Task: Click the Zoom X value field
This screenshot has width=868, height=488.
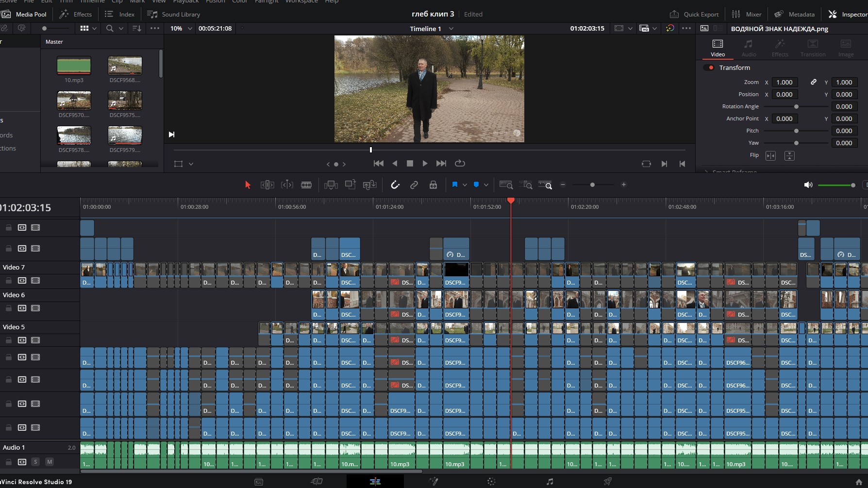Action: 785,82
